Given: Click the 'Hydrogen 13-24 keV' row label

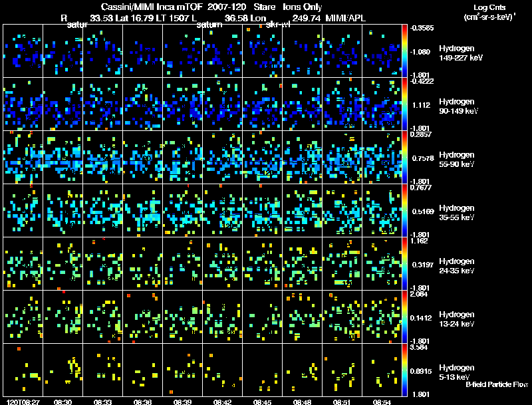Looking at the screenshot, I should coord(457,319).
